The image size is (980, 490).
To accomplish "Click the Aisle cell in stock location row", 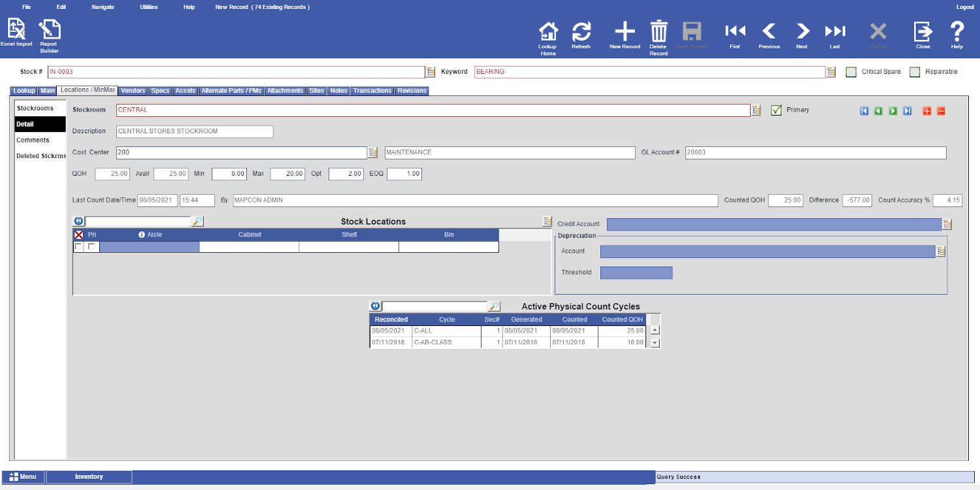I will tap(150, 247).
